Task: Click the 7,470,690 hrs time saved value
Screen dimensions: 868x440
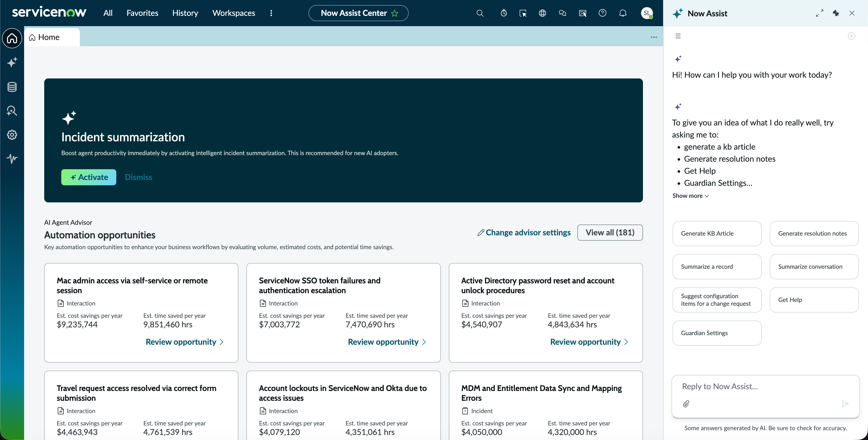Action: pyautogui.click(x=370, y=325)
